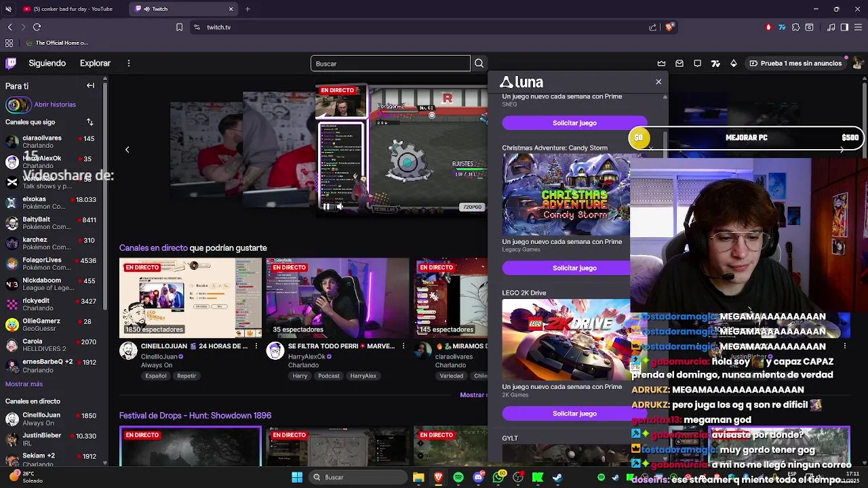The width and height of the screenshot is (868, 488).
Task: Open elxokas channel in the sidebar
Action: tap(53, 202)
